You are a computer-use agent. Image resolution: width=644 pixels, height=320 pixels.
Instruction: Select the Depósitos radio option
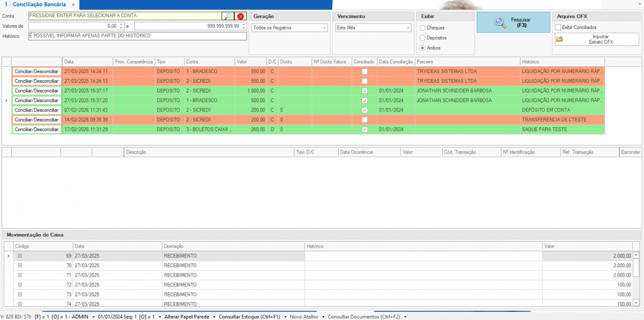click(x=422, y=38)
